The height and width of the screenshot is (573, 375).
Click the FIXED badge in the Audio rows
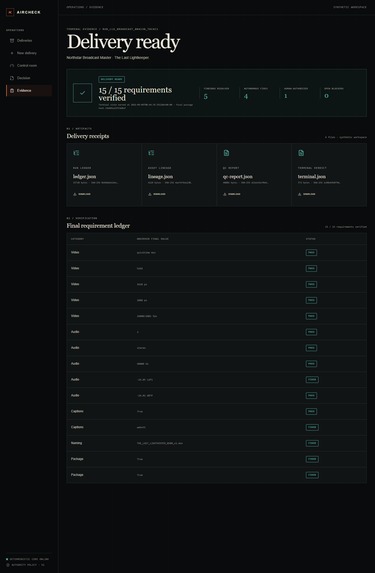click(312, 380)
